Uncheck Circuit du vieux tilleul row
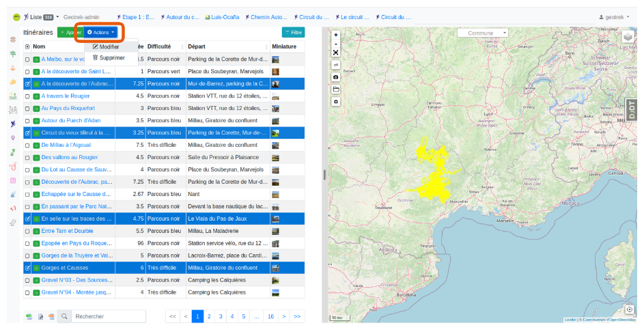 point(27,133)
